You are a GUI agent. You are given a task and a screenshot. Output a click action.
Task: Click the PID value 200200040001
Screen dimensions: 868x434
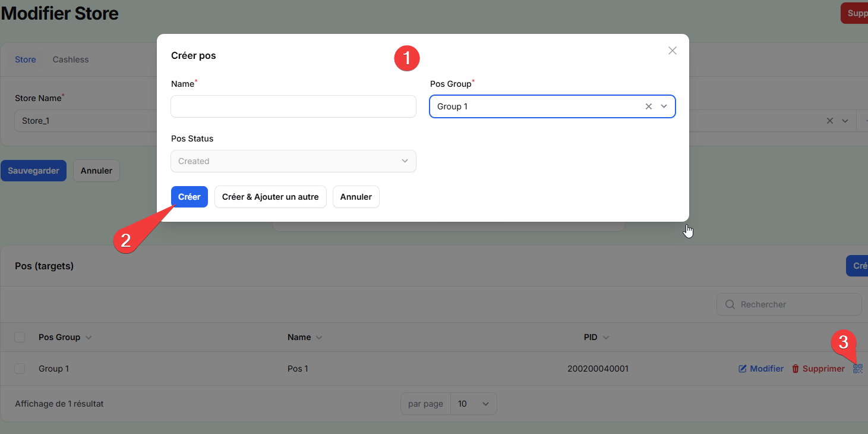click(598, 369)
